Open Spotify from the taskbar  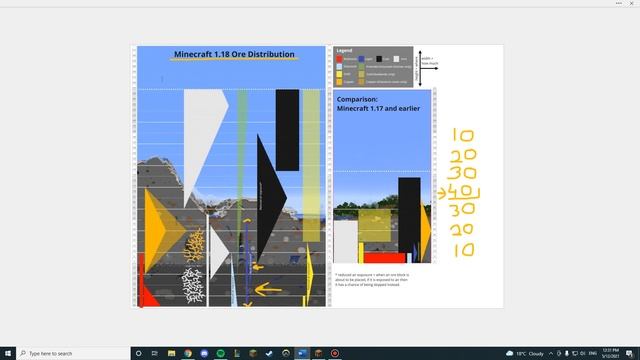click(220, 353)
